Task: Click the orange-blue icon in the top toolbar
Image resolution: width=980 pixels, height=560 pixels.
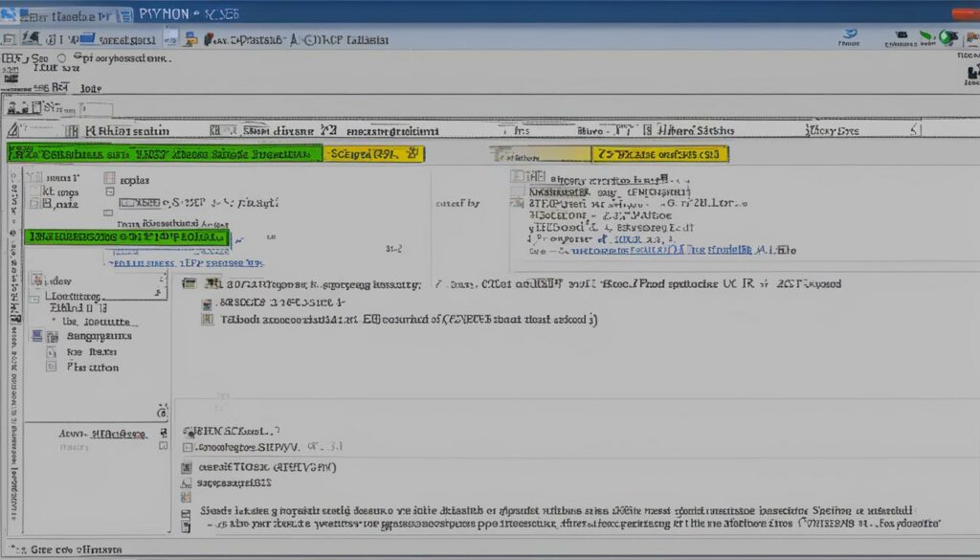Action: [190, 39]
